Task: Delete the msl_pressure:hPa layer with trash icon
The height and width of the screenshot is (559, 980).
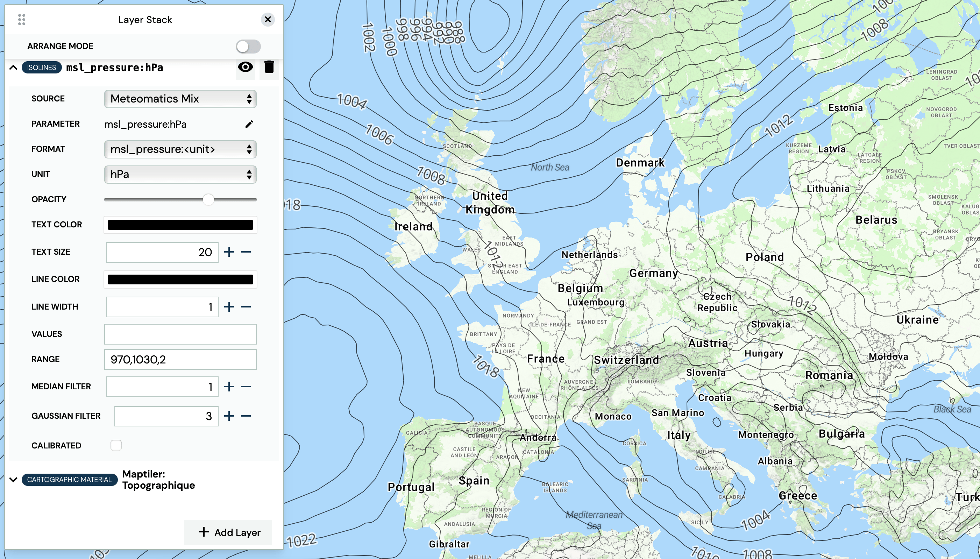Action: tap(269, 67)
